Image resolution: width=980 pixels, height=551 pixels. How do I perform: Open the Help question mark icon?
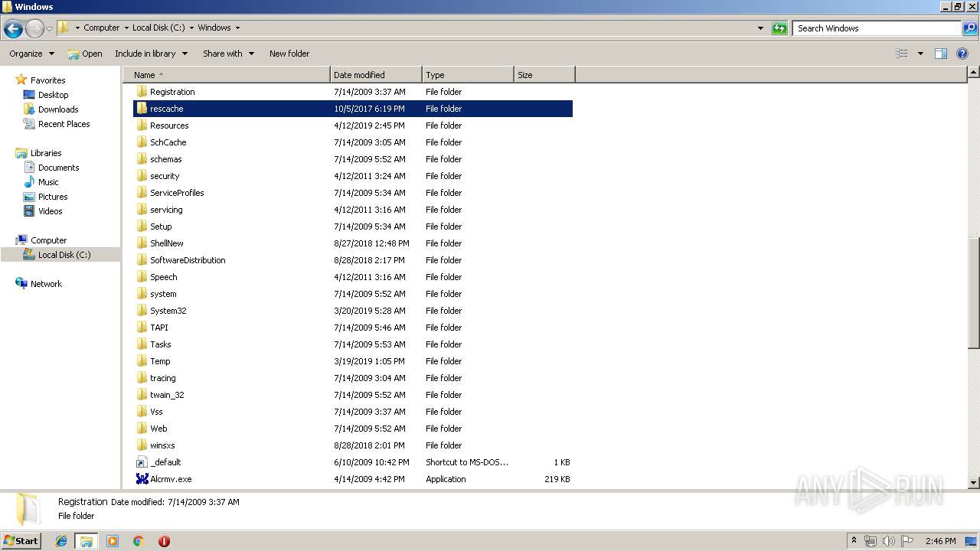(963, 54)
